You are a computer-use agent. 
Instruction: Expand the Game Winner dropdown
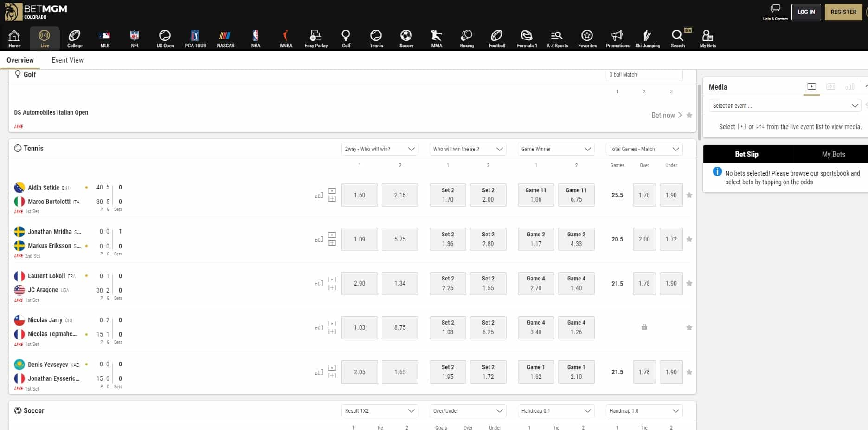pyautogui.click(x=556, y=149)
